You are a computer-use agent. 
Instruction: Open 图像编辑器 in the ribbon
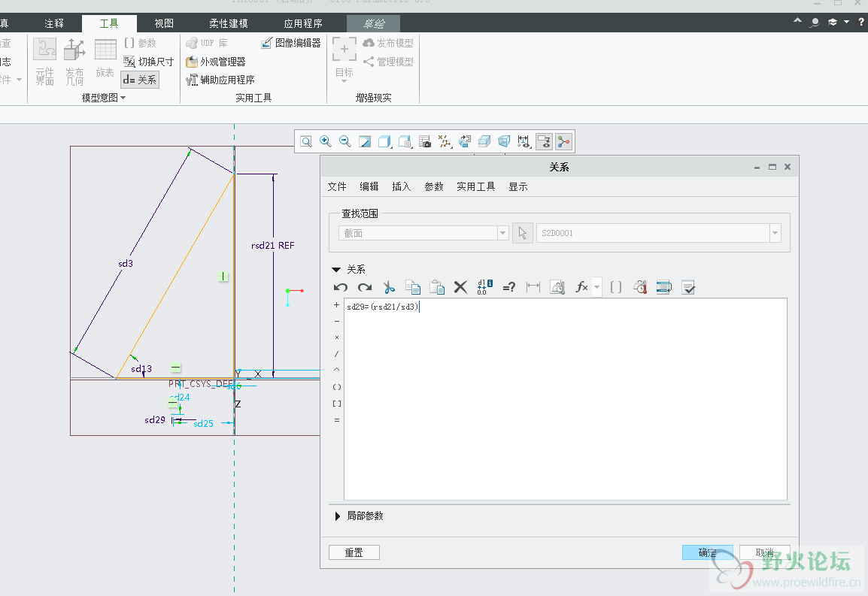(x=291, y=43)
